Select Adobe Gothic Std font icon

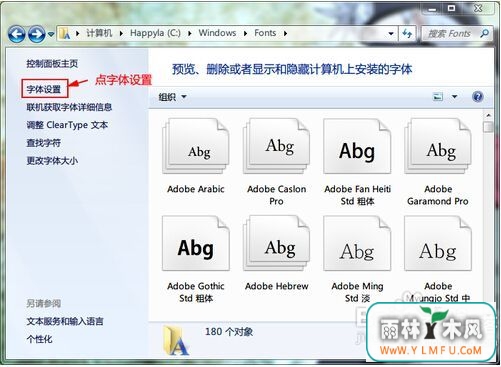pos(196,243)
